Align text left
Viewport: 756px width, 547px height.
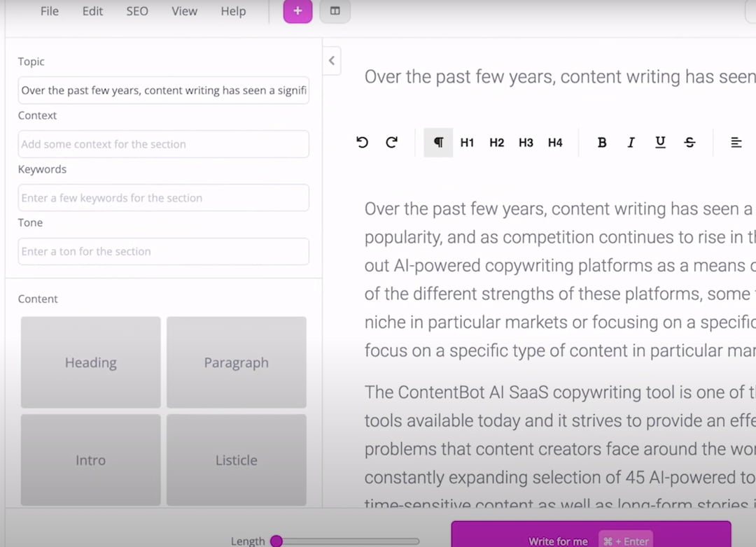pyautogui.click(x=736, y=143)
